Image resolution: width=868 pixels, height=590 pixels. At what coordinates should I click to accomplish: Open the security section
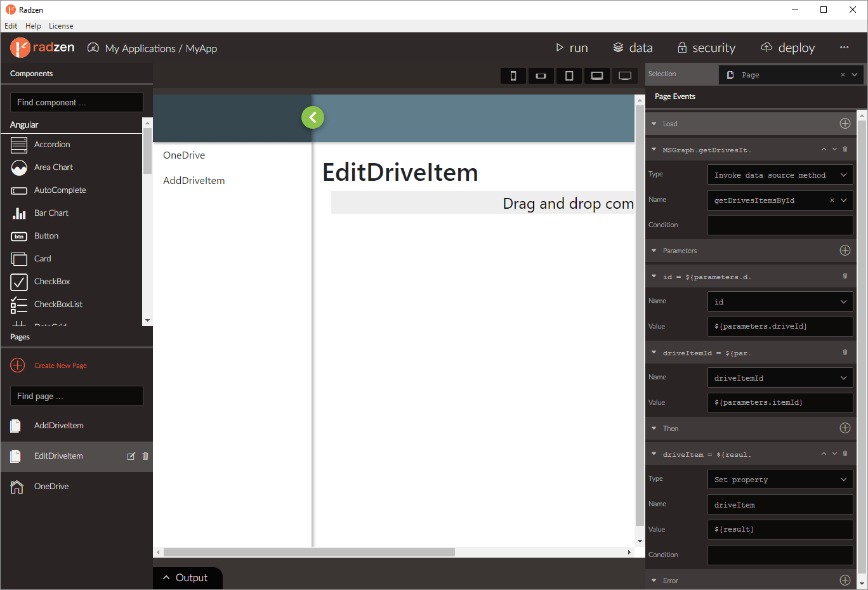(x=706, y=48)
